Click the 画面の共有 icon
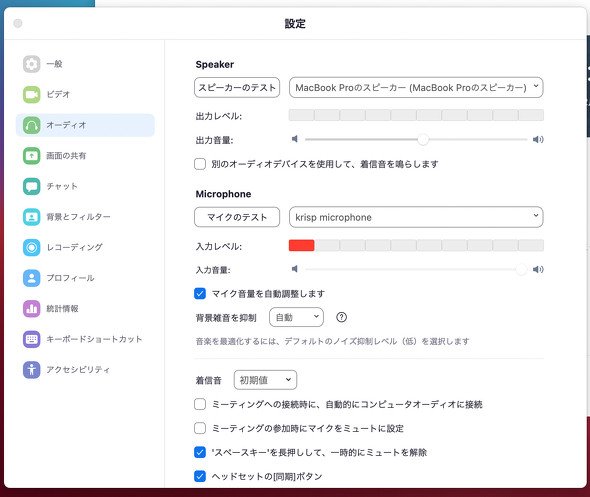This screenshot has height=497, width=590. [32, 155]
